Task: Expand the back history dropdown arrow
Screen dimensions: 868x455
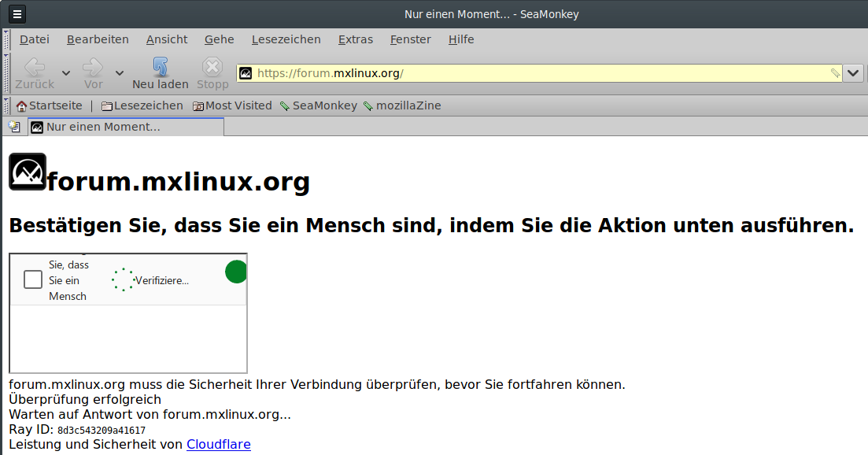Action: tap(66, 73)
